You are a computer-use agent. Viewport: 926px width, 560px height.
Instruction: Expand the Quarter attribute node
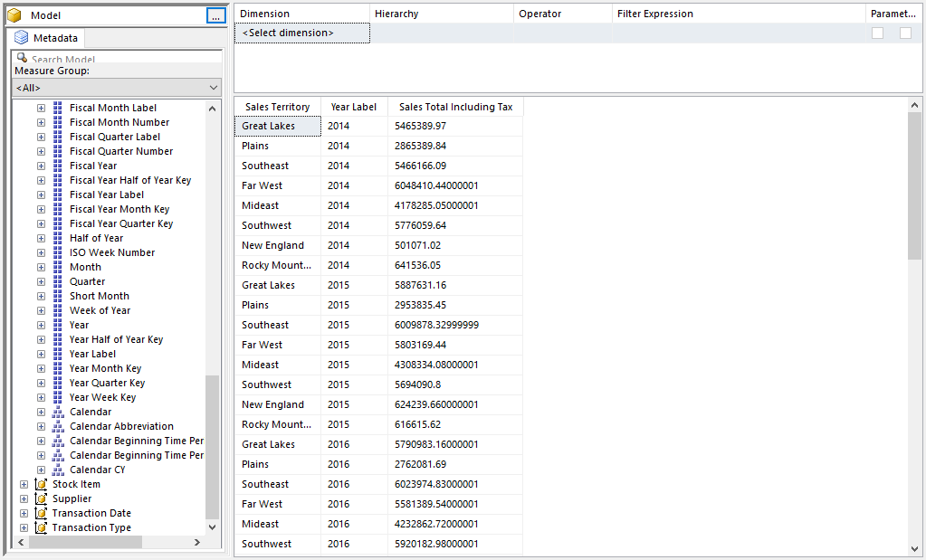click(x=41, y=281)
